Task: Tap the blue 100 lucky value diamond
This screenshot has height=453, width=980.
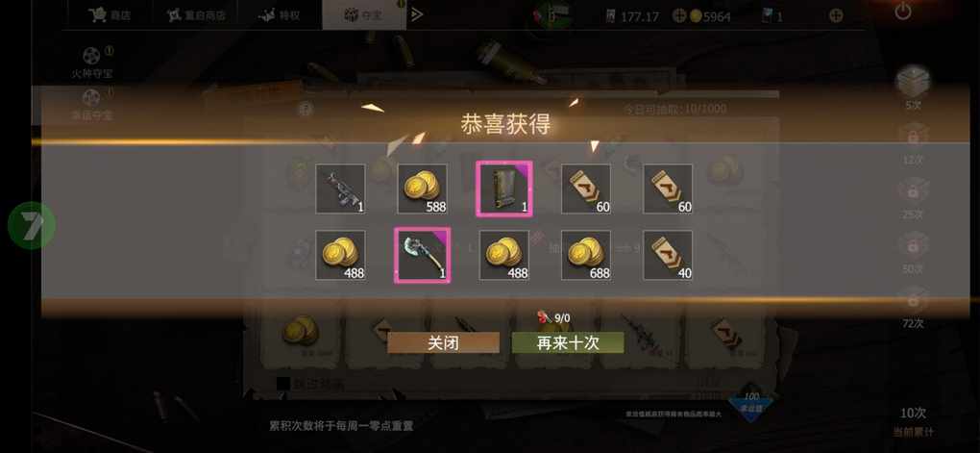Action: tap(751, 401)
